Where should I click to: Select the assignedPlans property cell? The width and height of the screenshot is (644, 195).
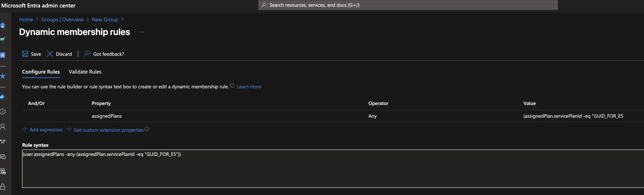pos(107,116)
